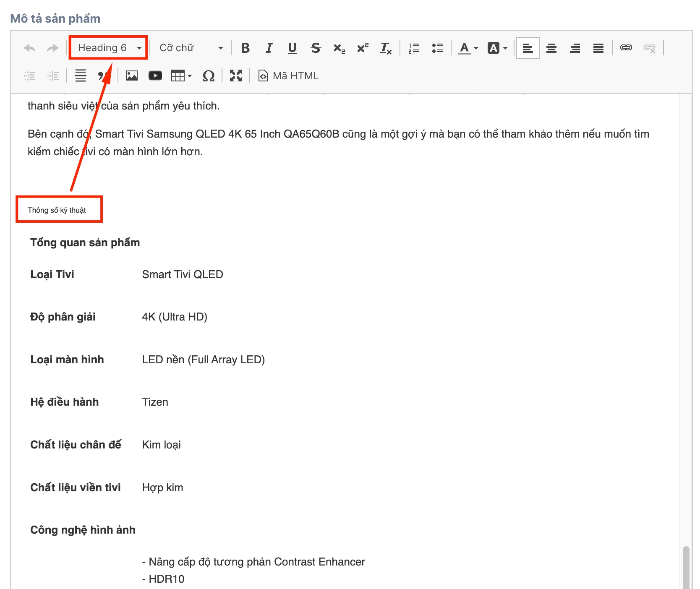The height and width of the screenshot is (589, 700).
Task: Click the Undo arrow icon
Action: click(29, 48)
